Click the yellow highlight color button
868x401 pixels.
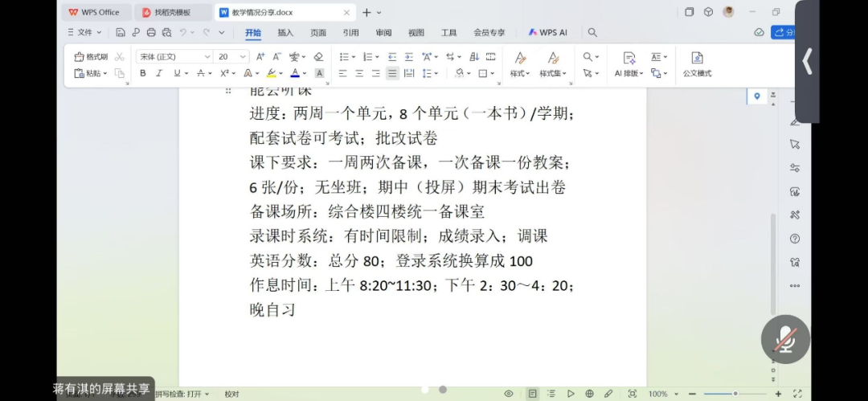271,73
